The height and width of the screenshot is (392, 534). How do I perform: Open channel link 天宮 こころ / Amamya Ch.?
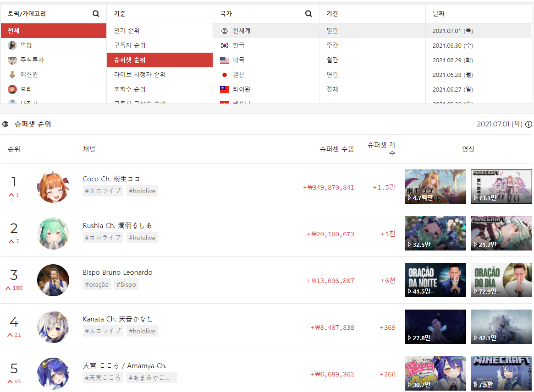click(125, 366)
